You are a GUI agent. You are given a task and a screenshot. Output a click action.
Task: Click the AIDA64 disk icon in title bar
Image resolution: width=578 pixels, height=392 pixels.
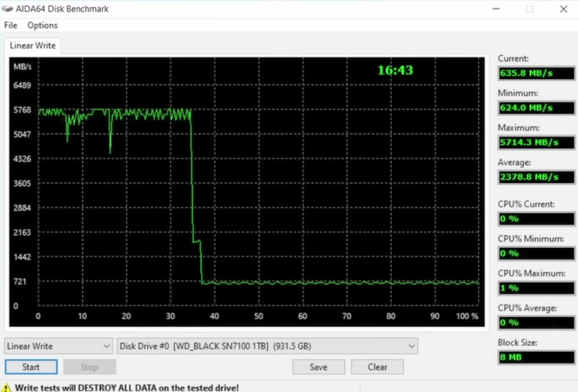[7, 8]
